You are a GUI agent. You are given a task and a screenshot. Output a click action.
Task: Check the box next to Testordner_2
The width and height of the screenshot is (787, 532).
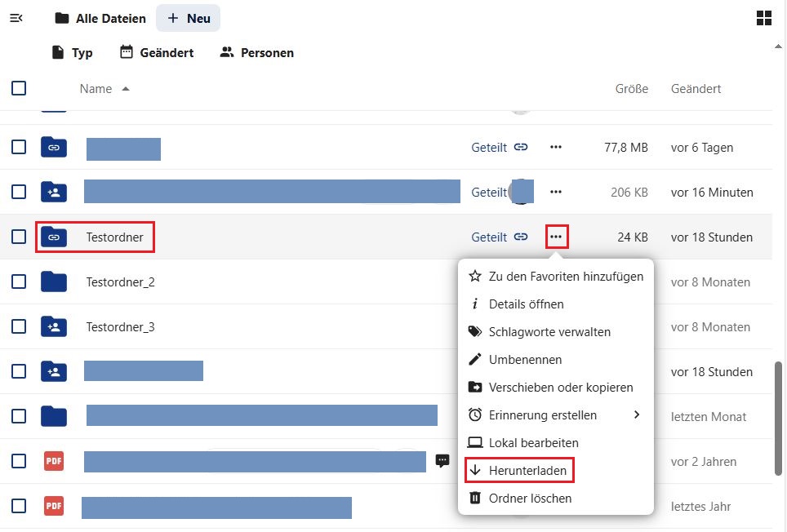pos(19,282)
